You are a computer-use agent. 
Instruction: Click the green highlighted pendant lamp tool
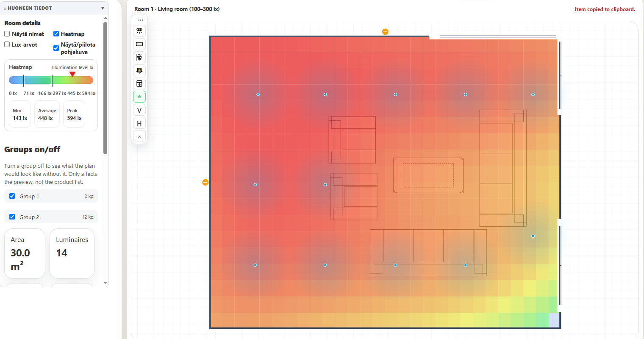[x=139, y=97]
